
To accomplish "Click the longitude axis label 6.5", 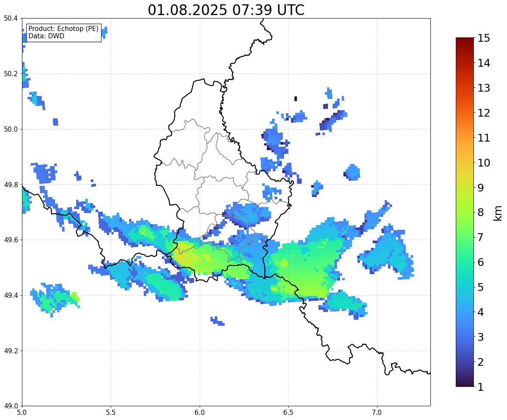I will (288, 413).
